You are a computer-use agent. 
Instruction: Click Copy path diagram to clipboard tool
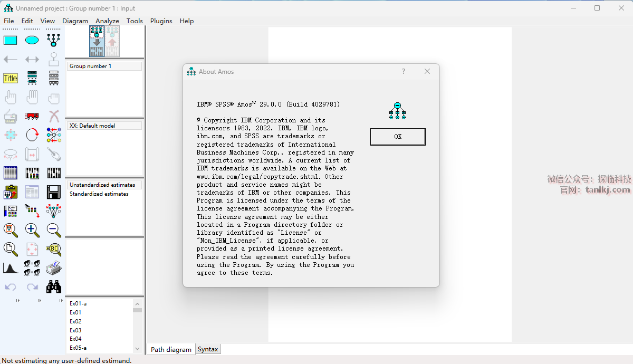[x=11, y=192]
